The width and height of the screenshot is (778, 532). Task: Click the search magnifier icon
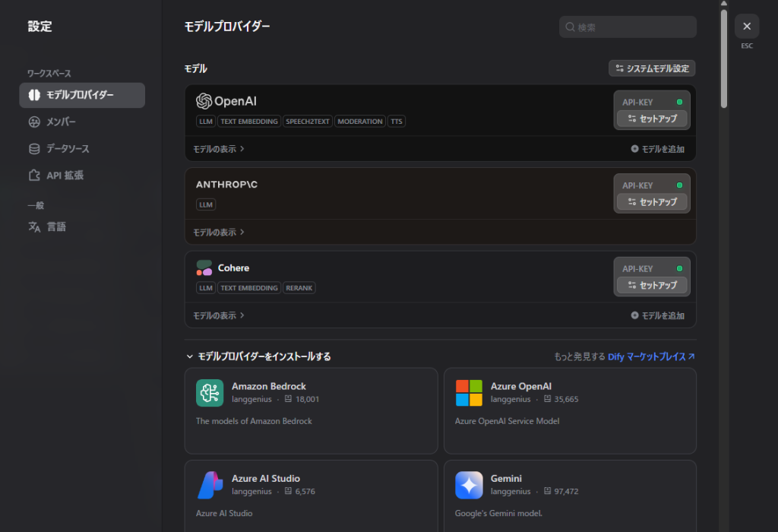[570, 27]
